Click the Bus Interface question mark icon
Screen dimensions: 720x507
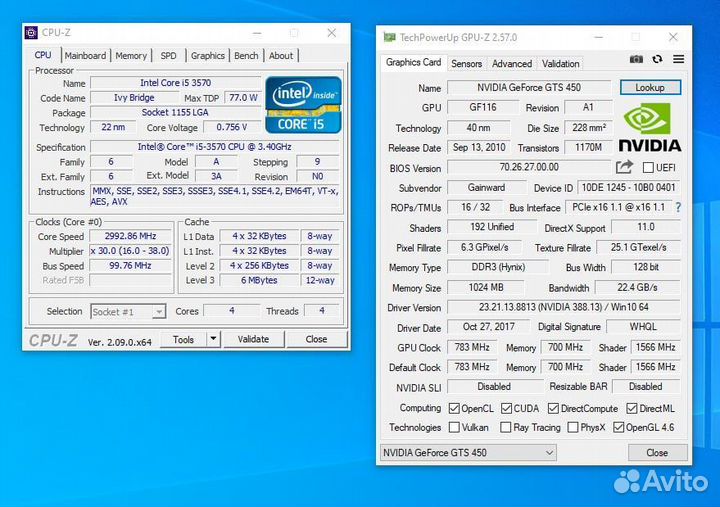click(678, 208)
